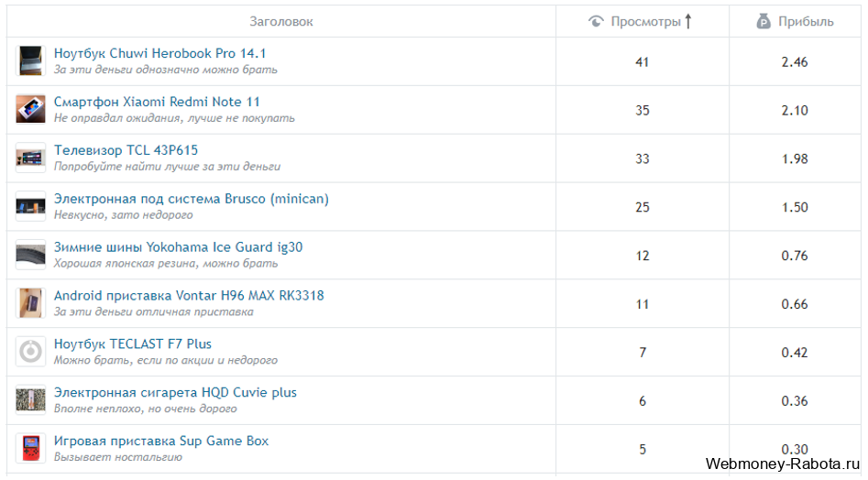Open thumbnail of Yokohama Ice Guard tires
This screenshot has width=868, height=480.
[x=30, y=255]
